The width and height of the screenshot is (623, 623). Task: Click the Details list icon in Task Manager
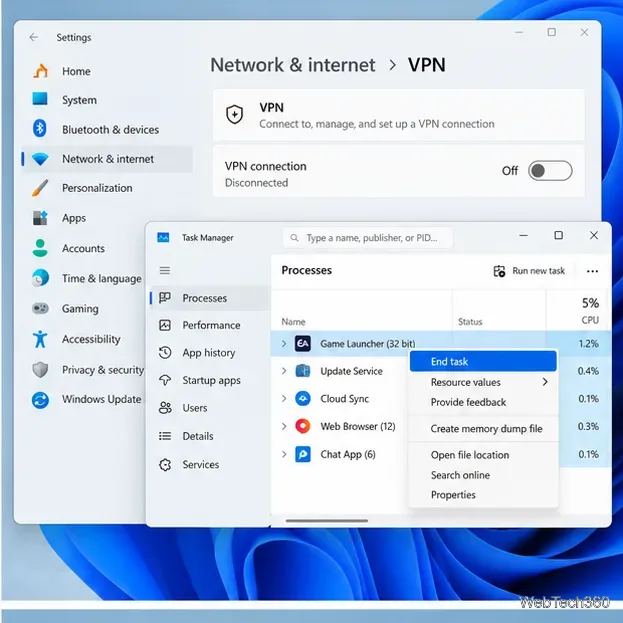pos(165,436)
